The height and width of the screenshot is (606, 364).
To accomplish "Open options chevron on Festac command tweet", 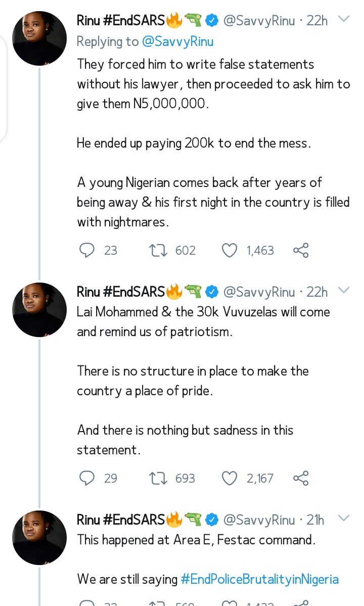I will (x=343, y=518).
